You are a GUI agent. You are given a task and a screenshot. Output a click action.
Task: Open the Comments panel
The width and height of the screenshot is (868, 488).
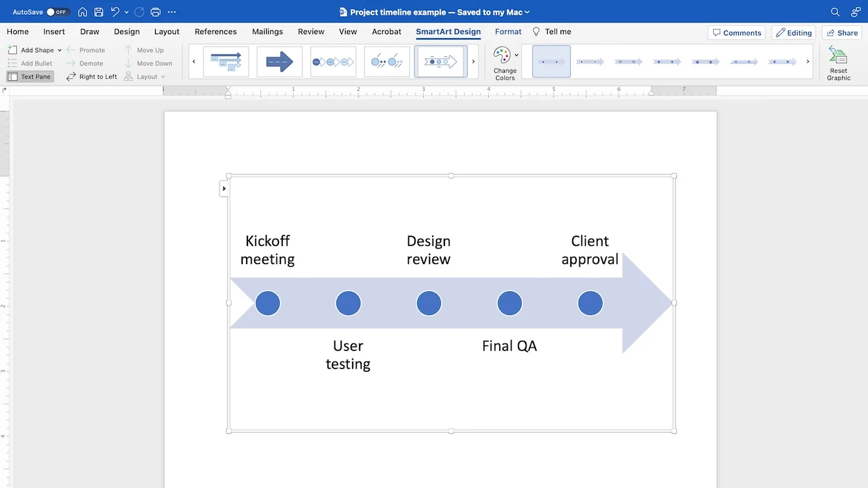(x=736, y=32)
